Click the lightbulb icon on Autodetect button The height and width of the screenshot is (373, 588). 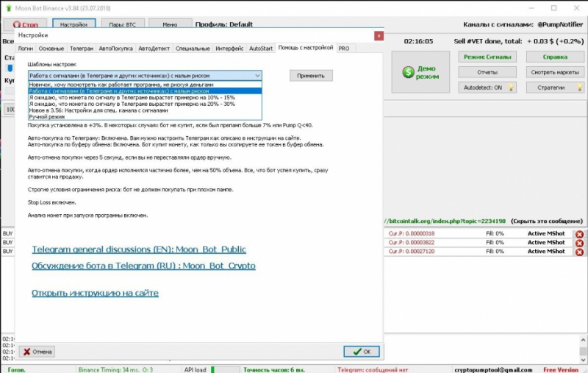point(511,88)
